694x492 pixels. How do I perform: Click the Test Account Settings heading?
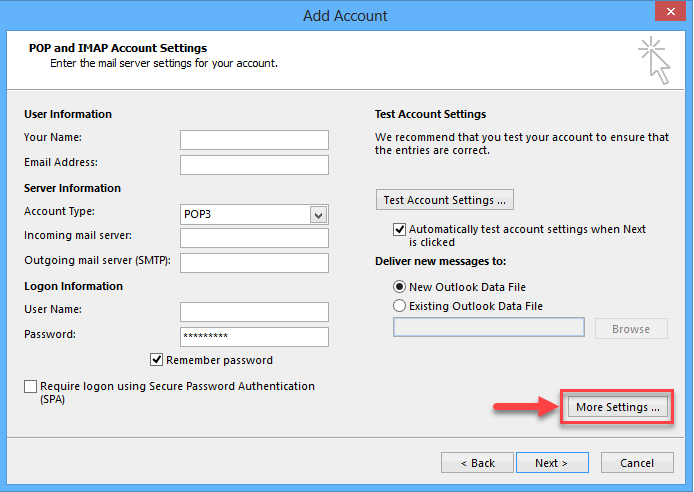tap(430, 114)
